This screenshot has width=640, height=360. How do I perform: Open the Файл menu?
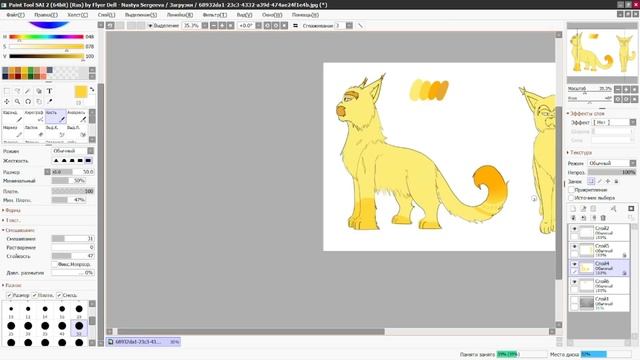(16, 15)
